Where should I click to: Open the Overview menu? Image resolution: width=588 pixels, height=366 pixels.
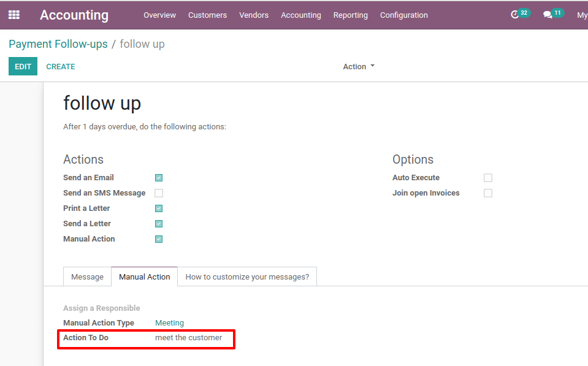point(160,15)
